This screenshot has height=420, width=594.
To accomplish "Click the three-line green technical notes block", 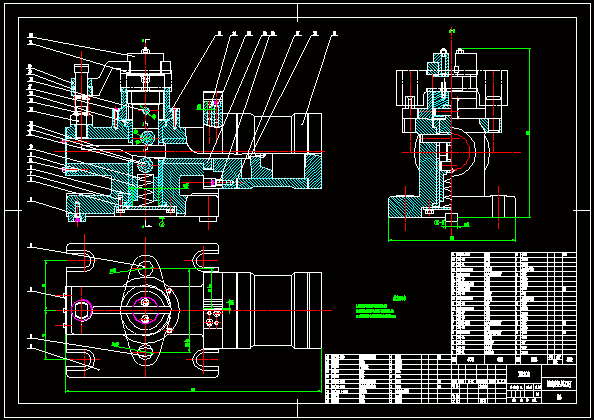I will tap(376, 311).
